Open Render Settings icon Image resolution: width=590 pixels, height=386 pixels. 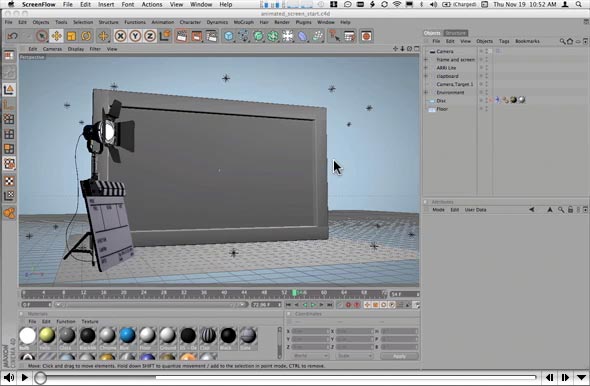(x=211, y=36)
